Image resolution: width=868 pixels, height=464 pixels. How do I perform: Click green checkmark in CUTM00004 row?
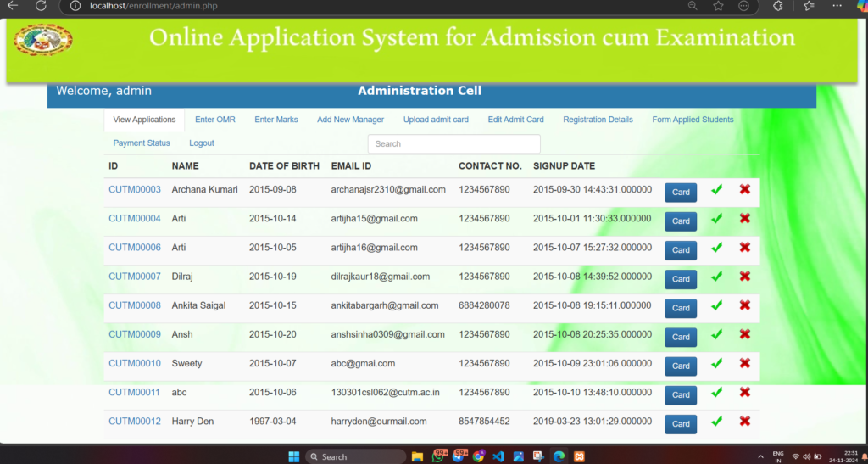pos(717,218)
